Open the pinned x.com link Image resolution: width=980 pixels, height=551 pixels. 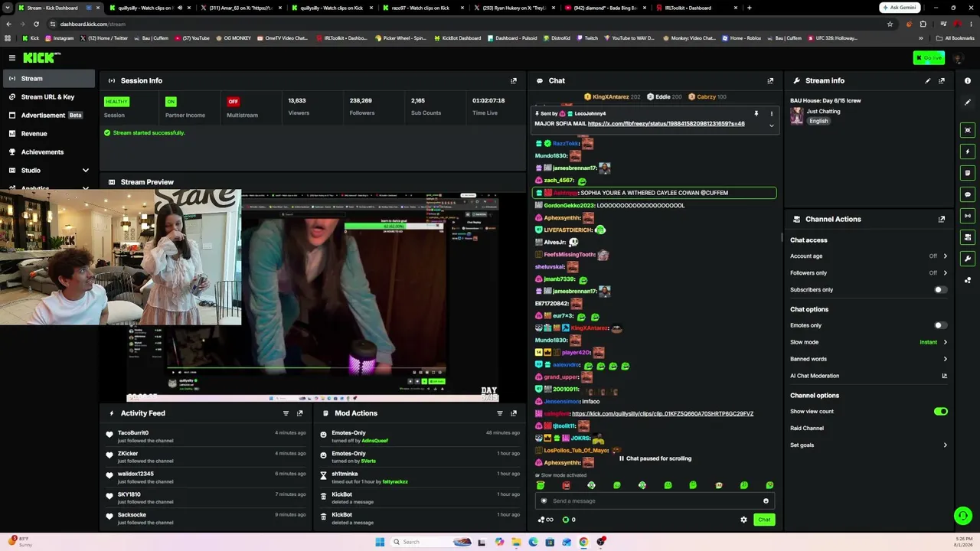(x=666, y=124)
